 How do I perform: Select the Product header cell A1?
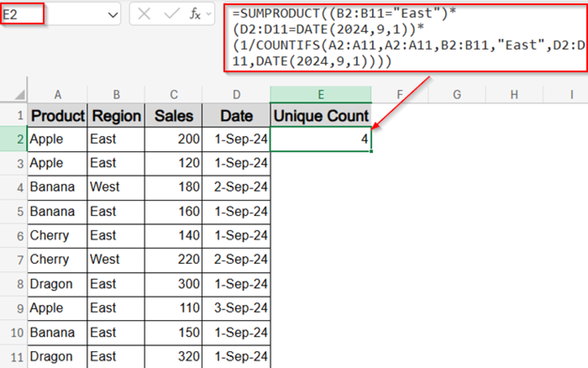coord(57,115)
